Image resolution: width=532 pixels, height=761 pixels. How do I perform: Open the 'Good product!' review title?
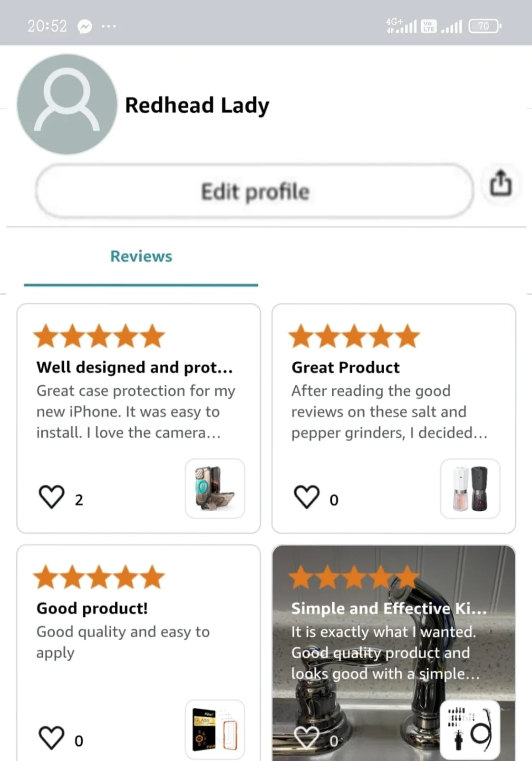[92, 608]
